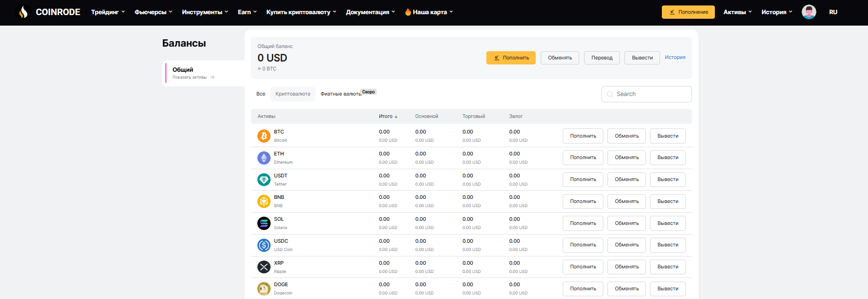This screenshot has height=299, width=868.
Task: Click the Coinrode flame logo
Action: click(23, 12)
